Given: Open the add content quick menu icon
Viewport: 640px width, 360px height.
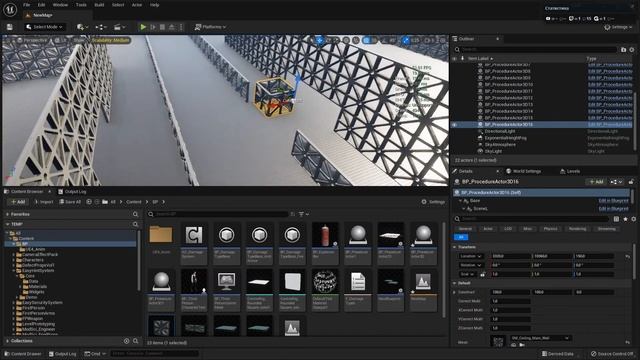Looking at the screenshot, I should [82, 27].
